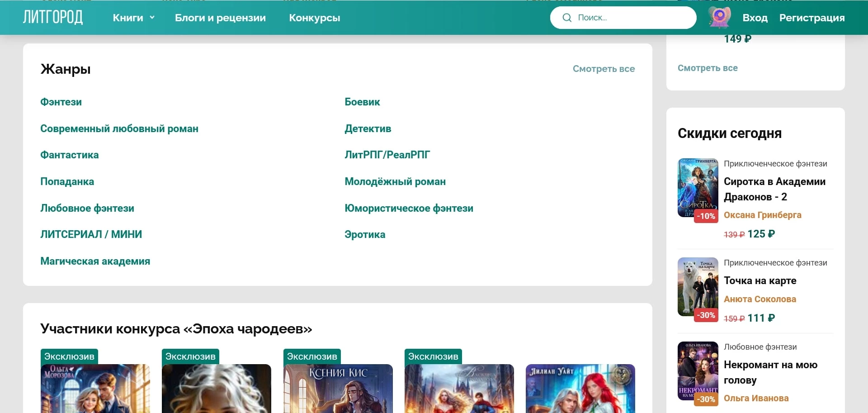
Task: Click the avatar icon next to Вход
Action: [x=719, y=17]
